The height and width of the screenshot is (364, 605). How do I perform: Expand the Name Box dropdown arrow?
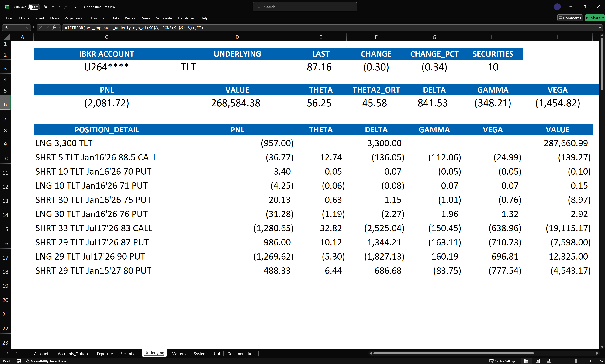(x=28, y=28)
